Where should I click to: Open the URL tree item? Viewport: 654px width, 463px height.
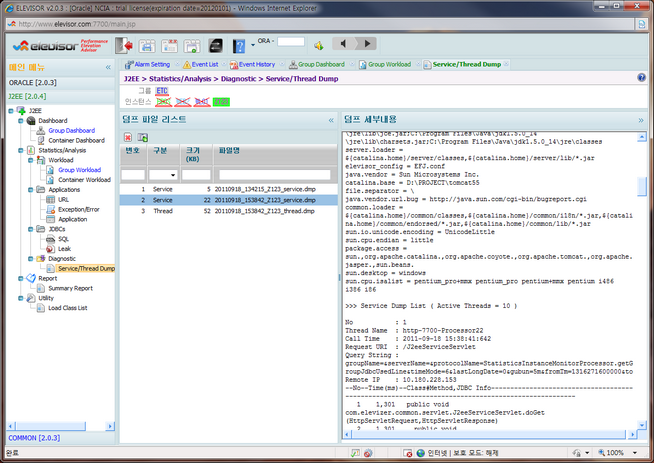point(63,199)
